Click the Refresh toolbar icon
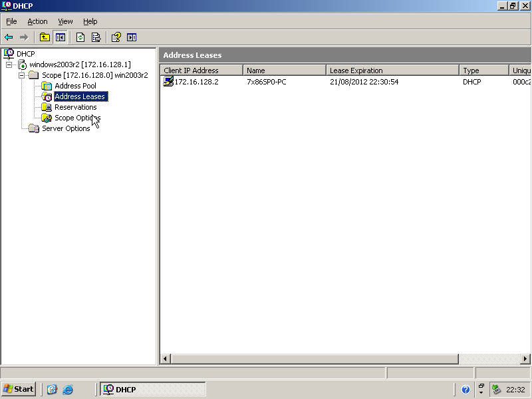The width and height of the screenshot is (532, 399). (x=80, y=37)
